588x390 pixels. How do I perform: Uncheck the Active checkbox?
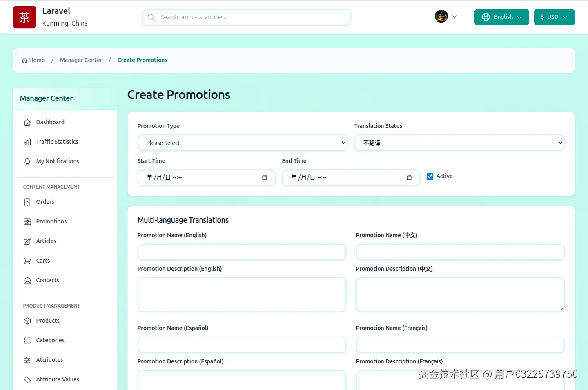click(x=430, y=176)
